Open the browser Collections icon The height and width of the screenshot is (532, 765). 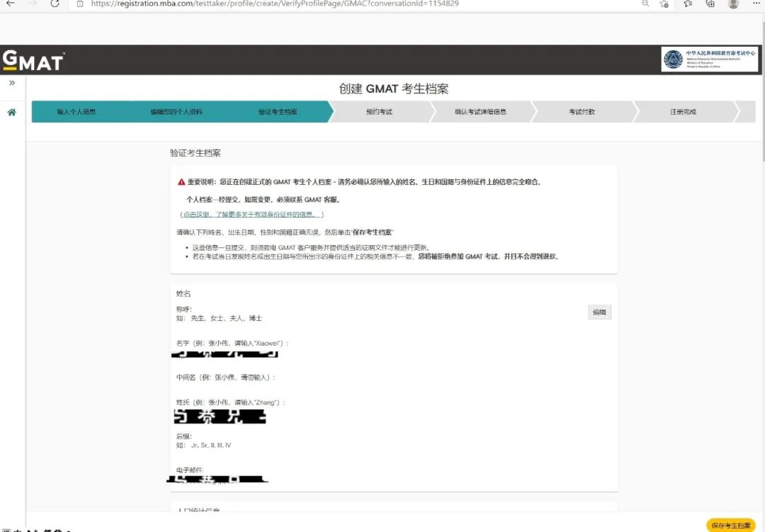click(x=710, y=4)
